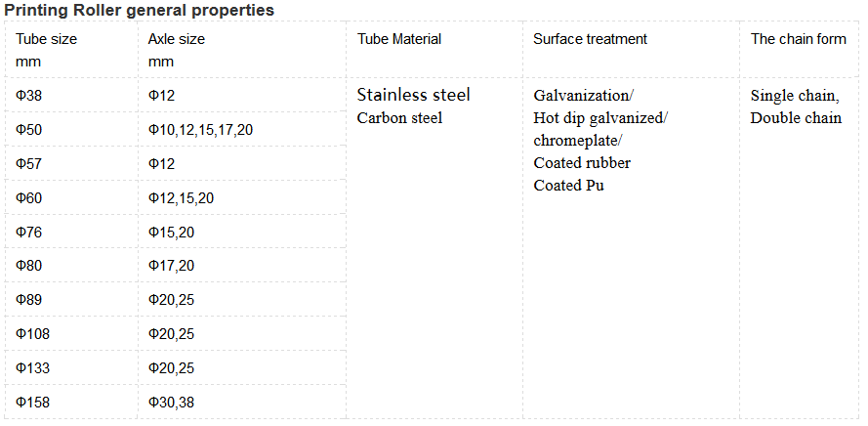Screen dimensions: 868x426
Task: Click the Φ12,15,20 axle size value
Action: point(181,198)
